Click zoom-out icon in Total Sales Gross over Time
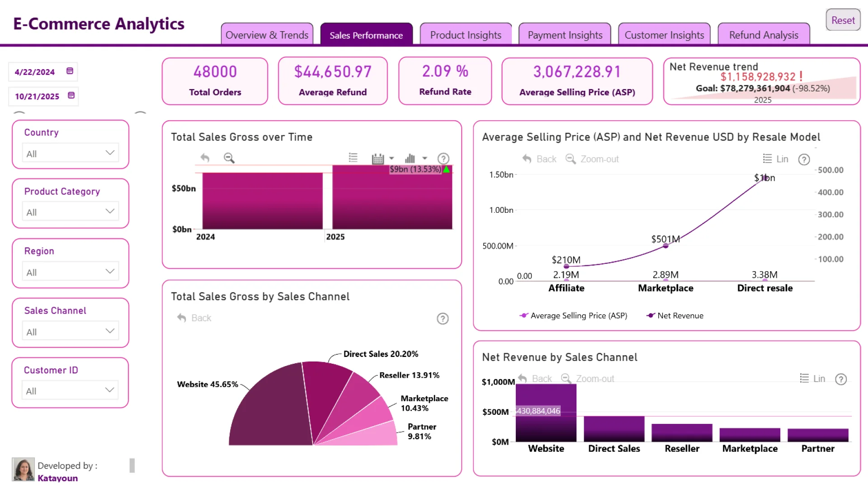868x488 pixels. 229,158
